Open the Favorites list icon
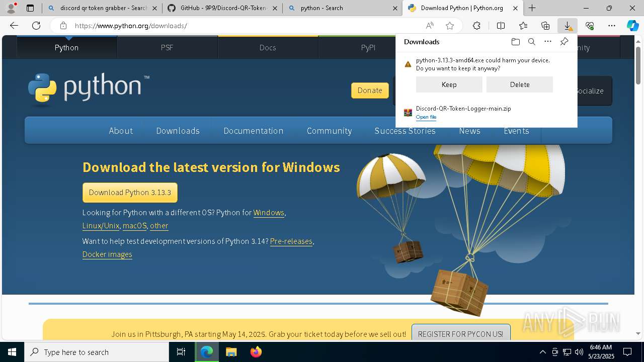This screenshot has height=362, width=644. pos(523,26)
